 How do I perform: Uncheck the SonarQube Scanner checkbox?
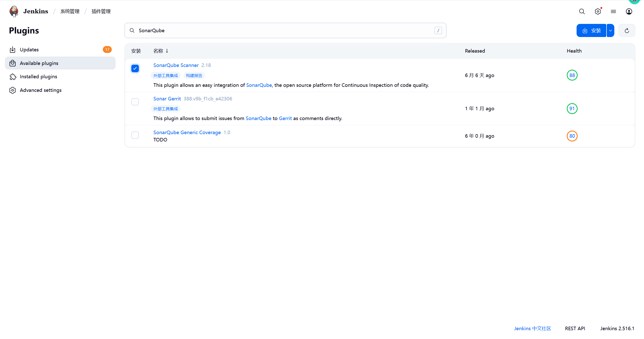pyautogui.click(x=135, y=68)
